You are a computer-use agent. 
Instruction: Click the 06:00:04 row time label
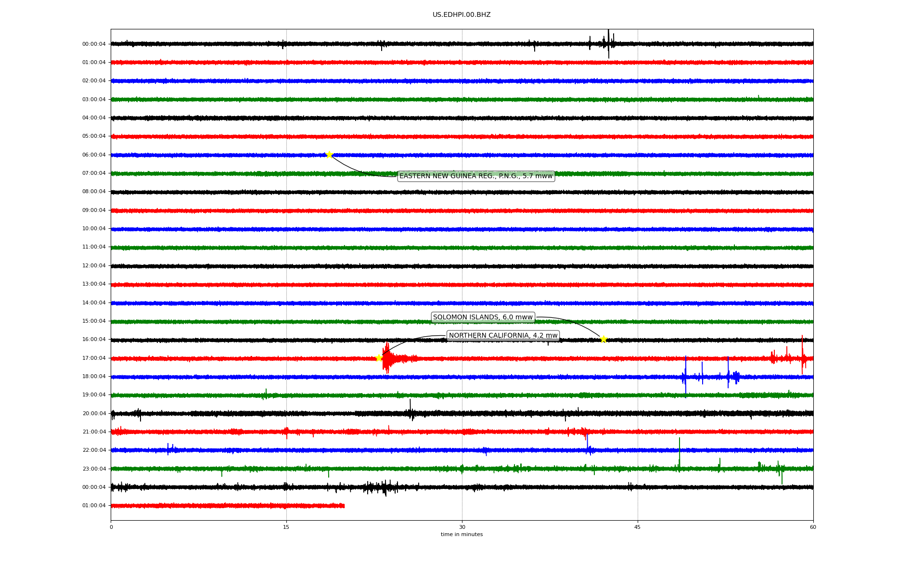pyautogui.click(x=94, y=155)
